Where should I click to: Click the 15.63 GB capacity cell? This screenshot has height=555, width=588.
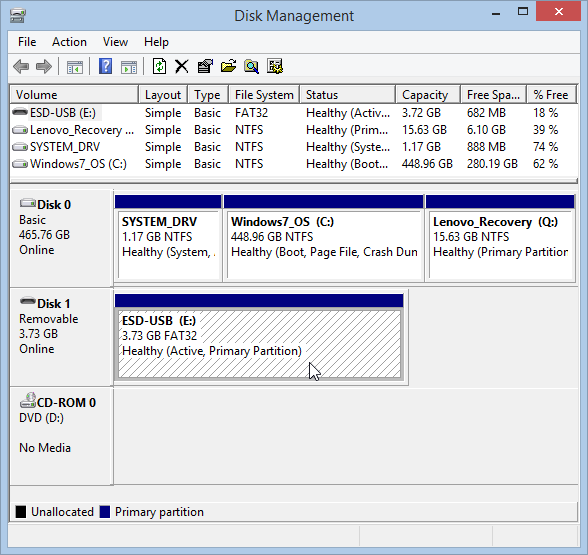point(424,130)
